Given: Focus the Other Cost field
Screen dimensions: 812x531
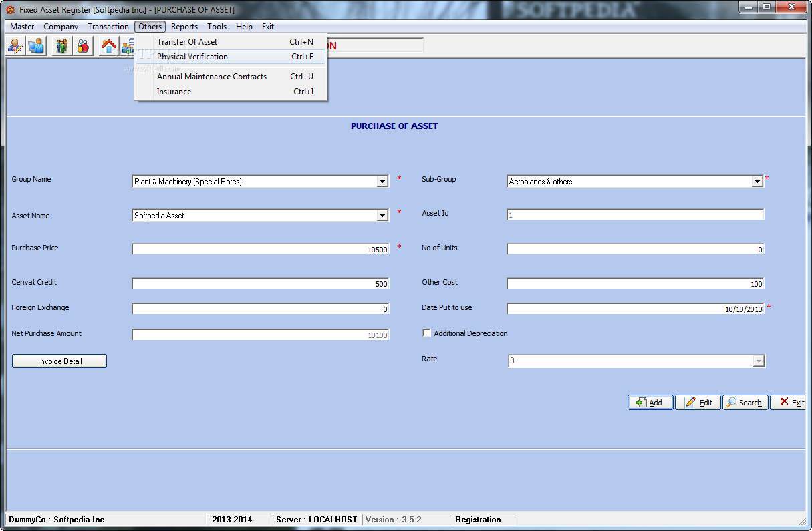Looking at the screenshot, I should [636, 284].
